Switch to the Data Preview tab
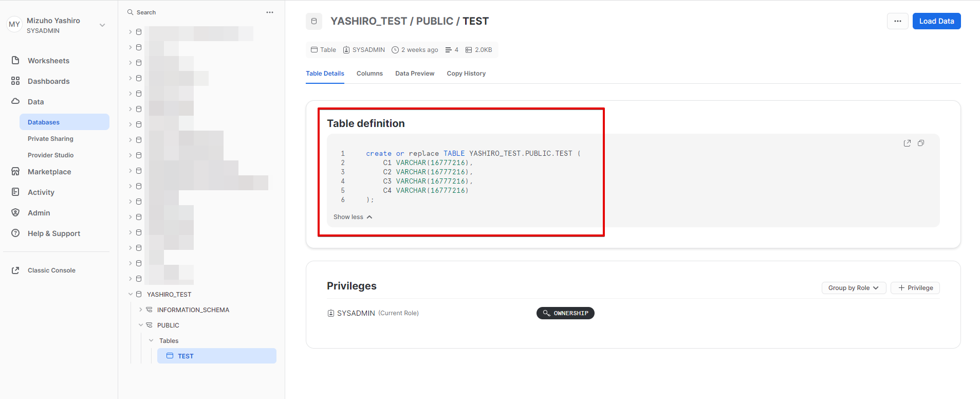 (x=415, y=74)
